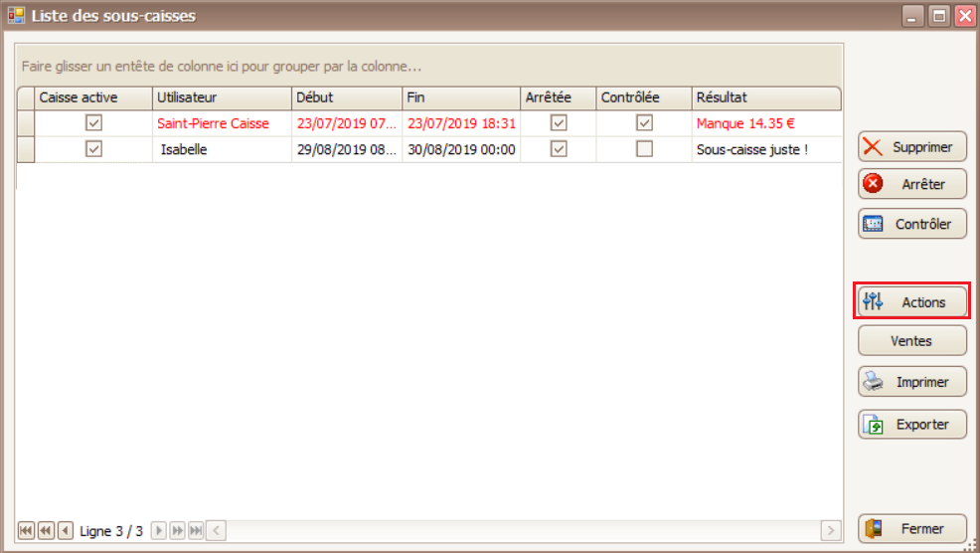Click the horizontal scrollbar left arrow
Screen dimensions: 980x553
pyautogui.click(x=217, y=530)
